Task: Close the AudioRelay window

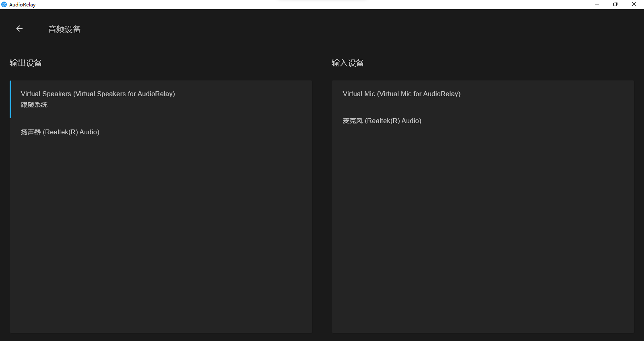Action: coord(634,4)
